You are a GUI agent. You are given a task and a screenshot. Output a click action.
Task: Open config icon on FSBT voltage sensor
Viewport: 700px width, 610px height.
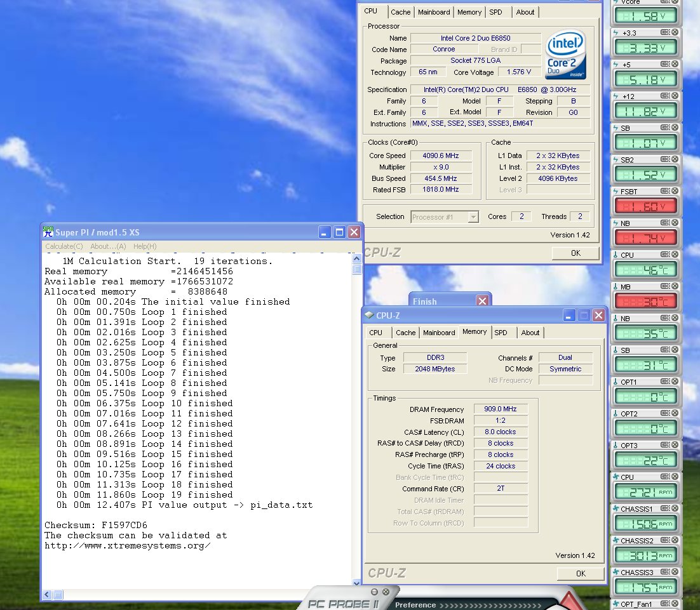665,191
